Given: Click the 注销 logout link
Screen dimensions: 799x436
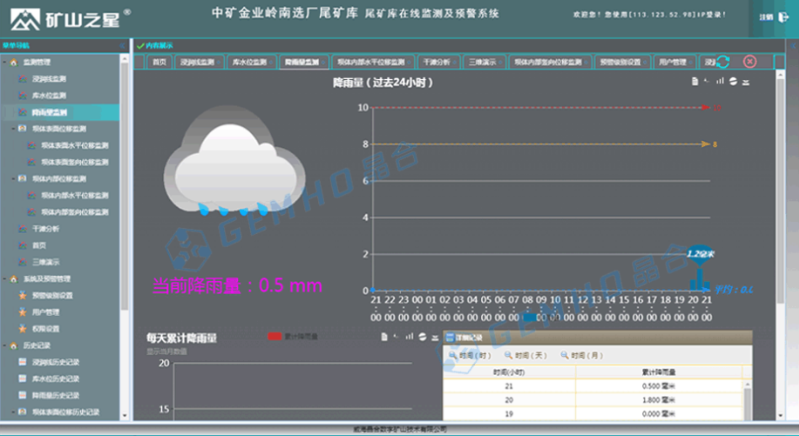Looking at the screenshot, I should (764, 17).
